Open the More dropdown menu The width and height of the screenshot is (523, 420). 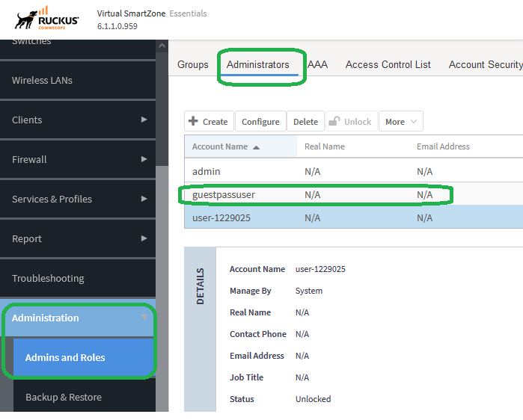(400, 122)
